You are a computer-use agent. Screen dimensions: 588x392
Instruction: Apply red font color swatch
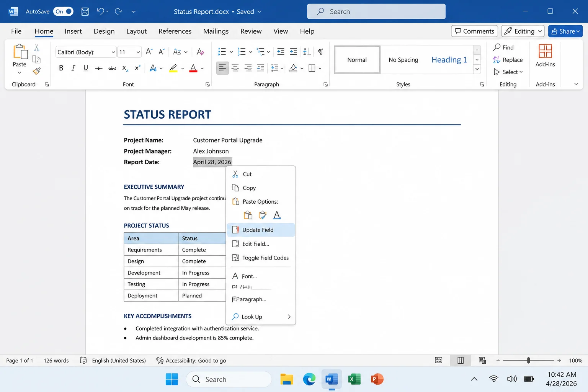coord(193,68)
